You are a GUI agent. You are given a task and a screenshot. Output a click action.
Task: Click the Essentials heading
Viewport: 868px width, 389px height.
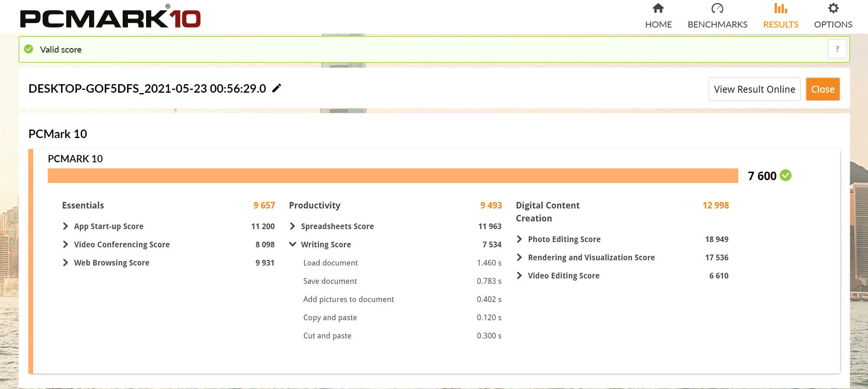[83, 205]
